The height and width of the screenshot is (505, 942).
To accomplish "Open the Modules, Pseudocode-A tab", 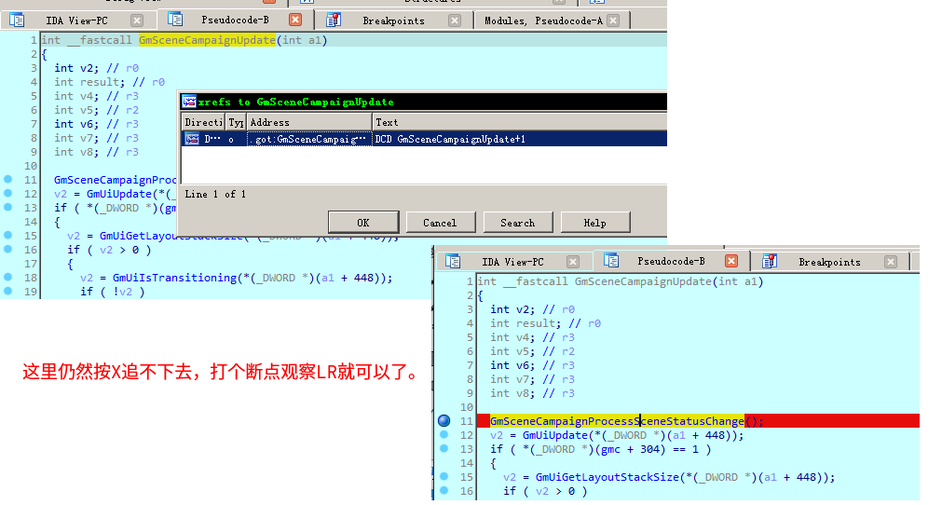I will pos(543,20).
